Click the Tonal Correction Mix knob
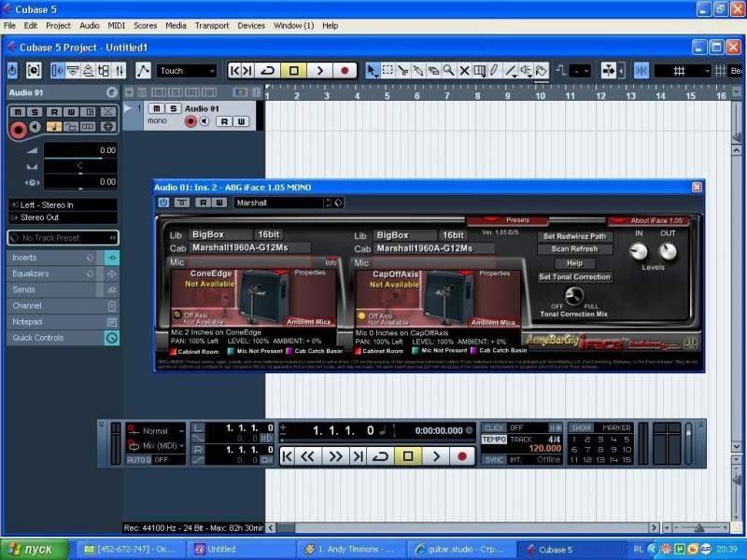Viewport: 747px width, 560px height. coord(573,297)
